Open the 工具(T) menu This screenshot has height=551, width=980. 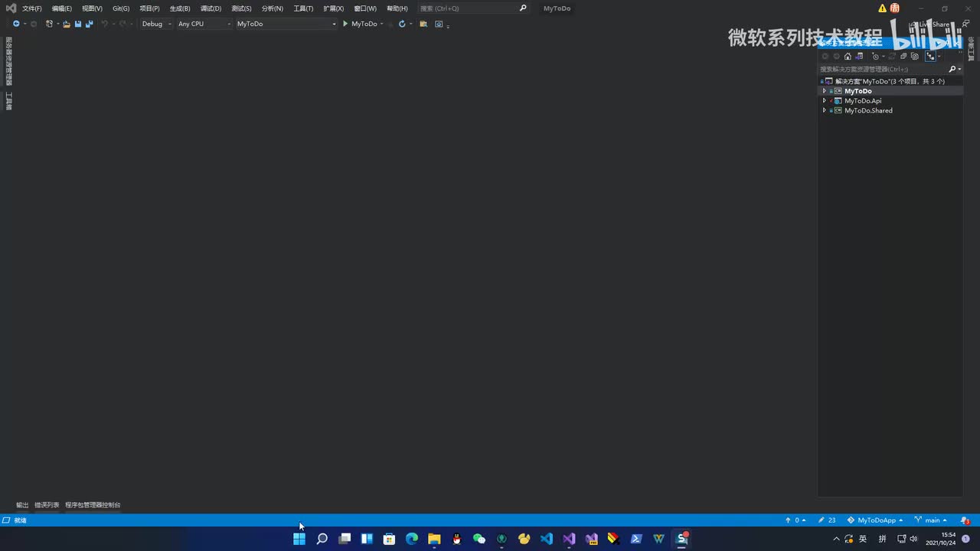tap(303, 8)
